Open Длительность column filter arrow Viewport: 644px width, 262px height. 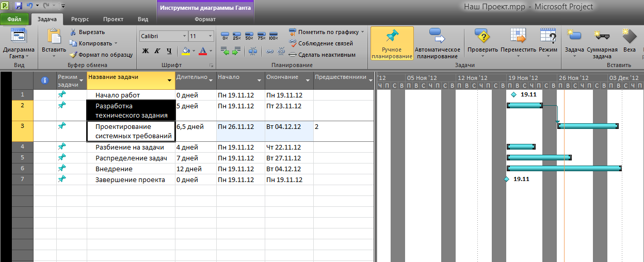[x=211, y=80]
